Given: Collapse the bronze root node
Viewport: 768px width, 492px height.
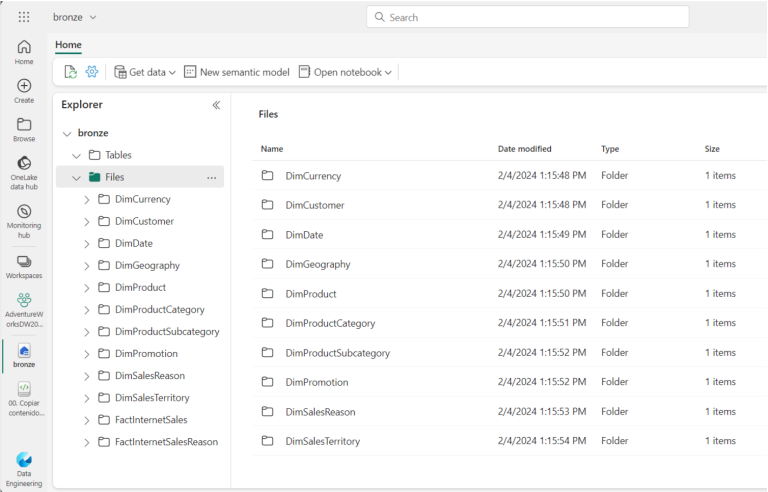Looking at the screenshot, I should coord(67,133).
